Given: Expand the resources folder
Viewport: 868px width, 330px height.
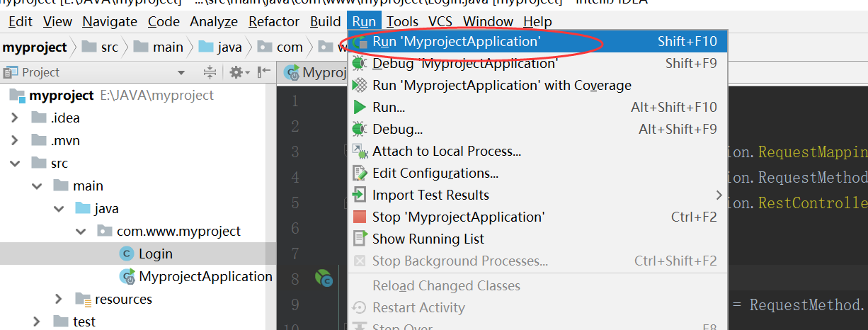Looking at the screenshot, I should pos(59,300).
